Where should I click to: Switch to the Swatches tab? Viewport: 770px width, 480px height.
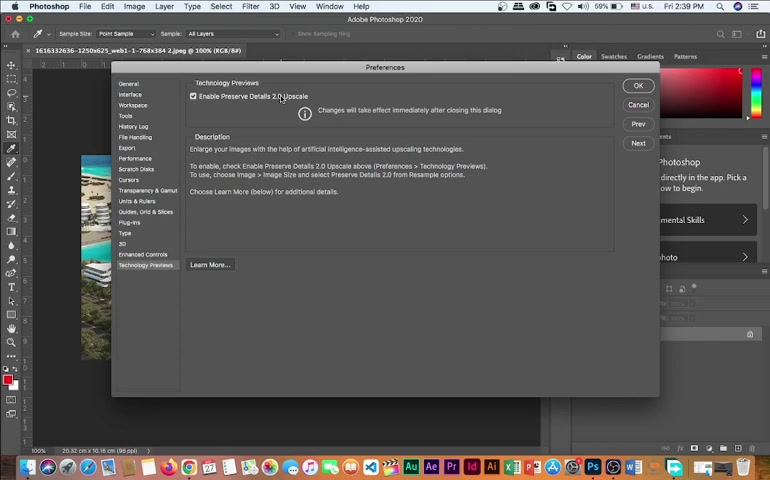tap(614, 56)
